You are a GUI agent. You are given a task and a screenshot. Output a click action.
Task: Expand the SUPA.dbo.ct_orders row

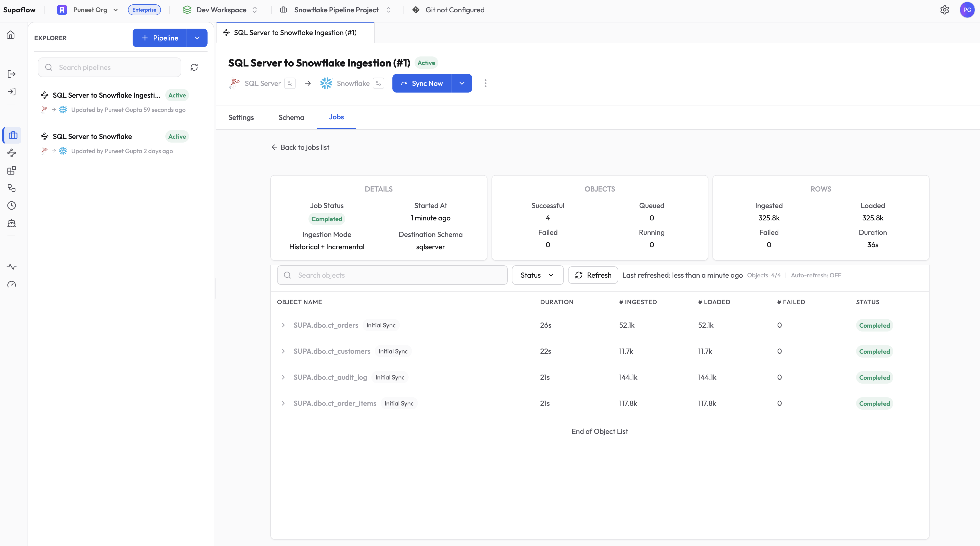pyautogui.click(x=283, y=325)
